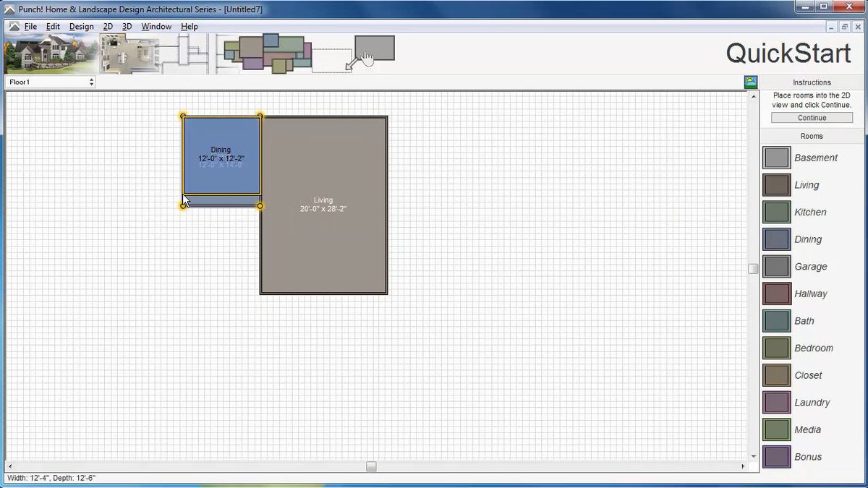The width and height of the screenshot is (868, 488).
Task: Click the Basement room label
Action: coord(816,158)
